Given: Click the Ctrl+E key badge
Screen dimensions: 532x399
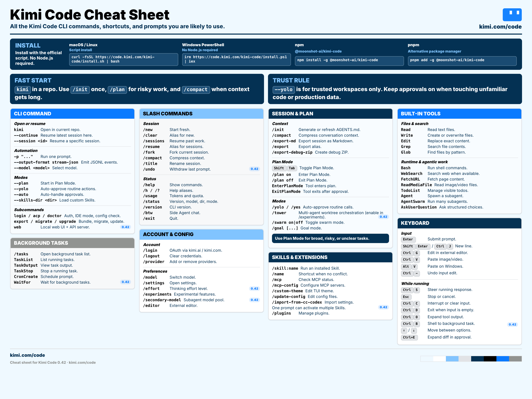Looking at the screenshot, I should (x=409, y=337).
